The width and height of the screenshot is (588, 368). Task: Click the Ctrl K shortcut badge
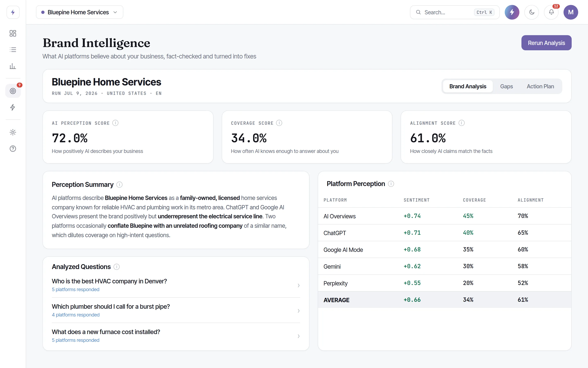[x=484, y=12]
